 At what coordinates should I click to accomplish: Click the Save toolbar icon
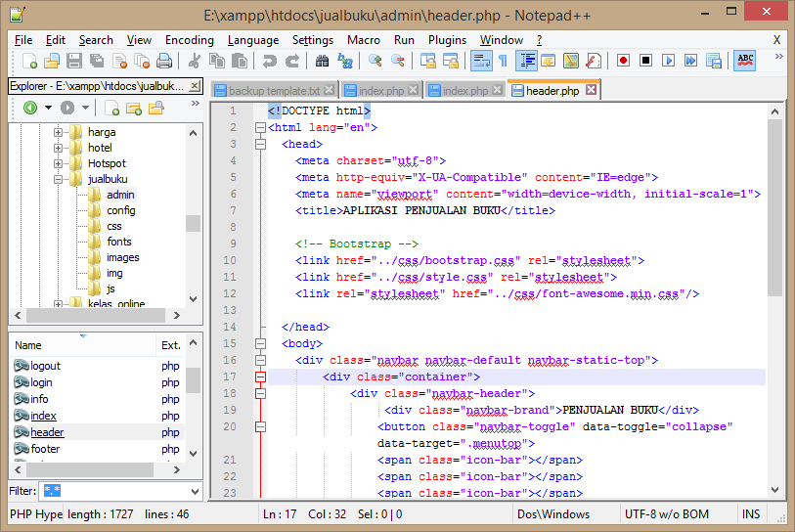(x=74, y=61)
